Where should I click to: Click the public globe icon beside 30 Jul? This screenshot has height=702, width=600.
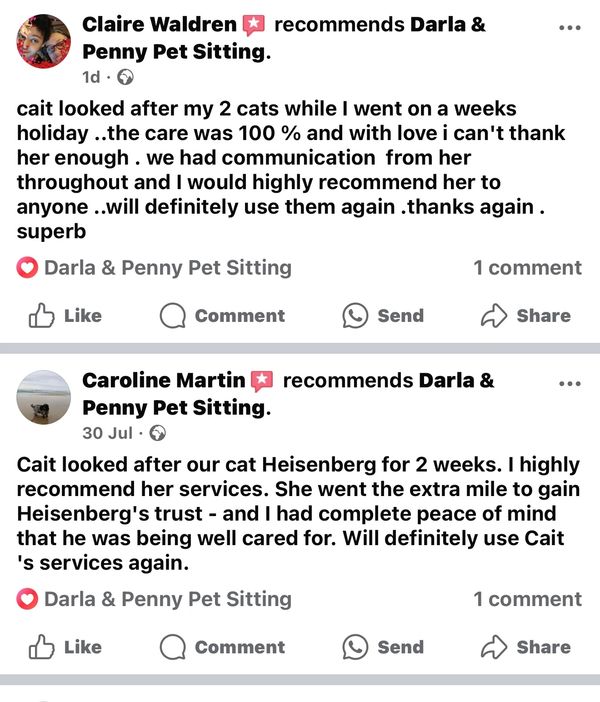pyautogui.click(x=158, y=434)
